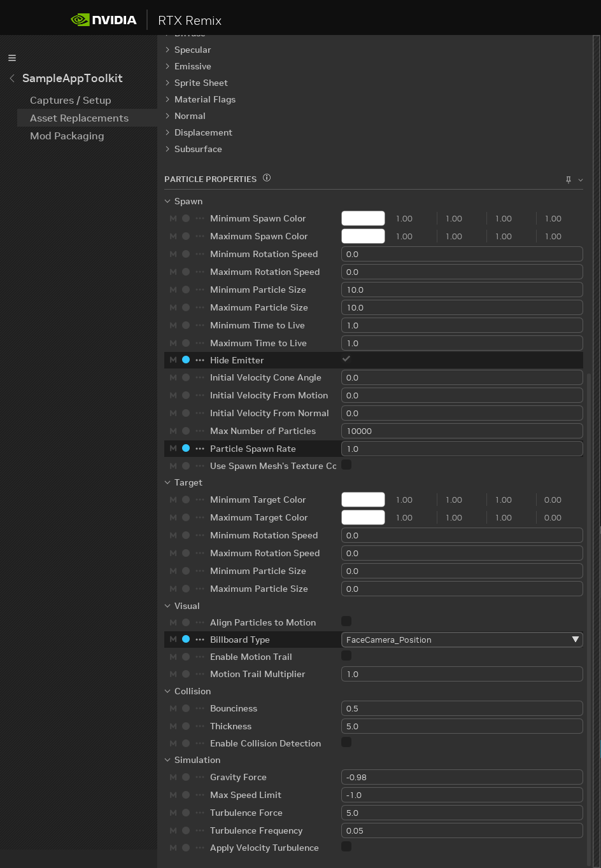The height and width of the screenshot is (868, 601).
Task: Click the M mixed icon beside Gravity Force
Action: [173, 777]
